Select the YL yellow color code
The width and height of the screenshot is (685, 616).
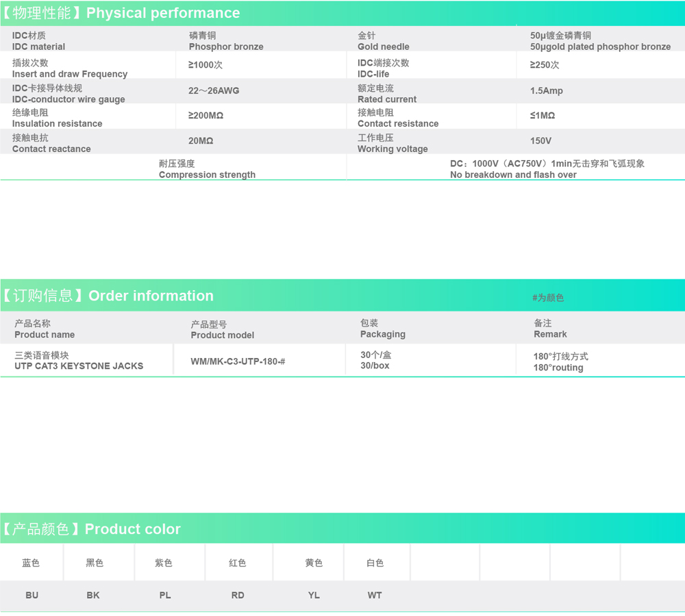click(314, 595)
